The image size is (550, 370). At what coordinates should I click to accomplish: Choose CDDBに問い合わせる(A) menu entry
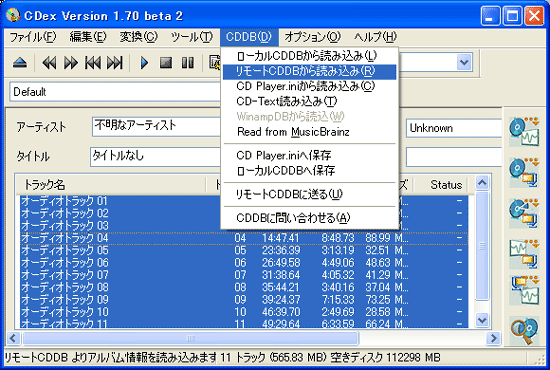(309, 218)
